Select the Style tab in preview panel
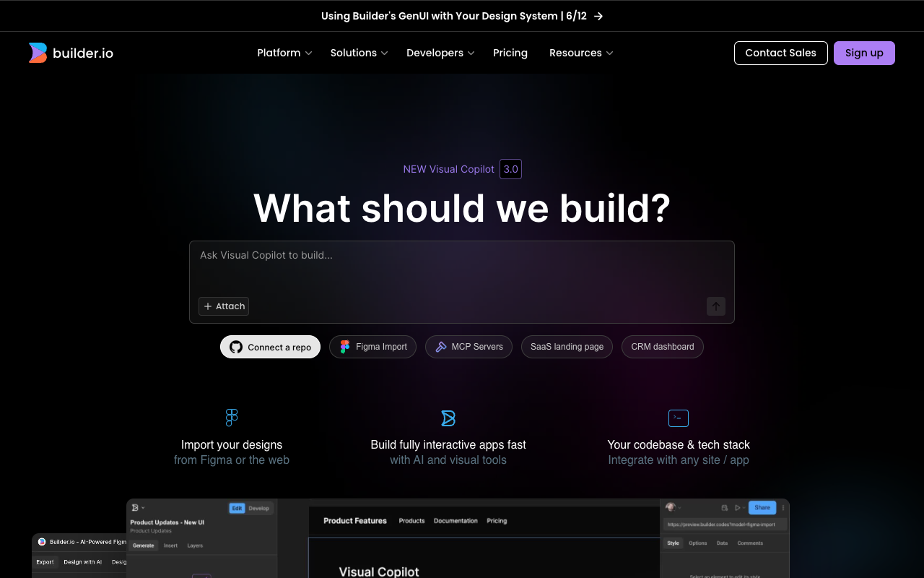Screen dimensions: 924x578 tap(674, 543)
